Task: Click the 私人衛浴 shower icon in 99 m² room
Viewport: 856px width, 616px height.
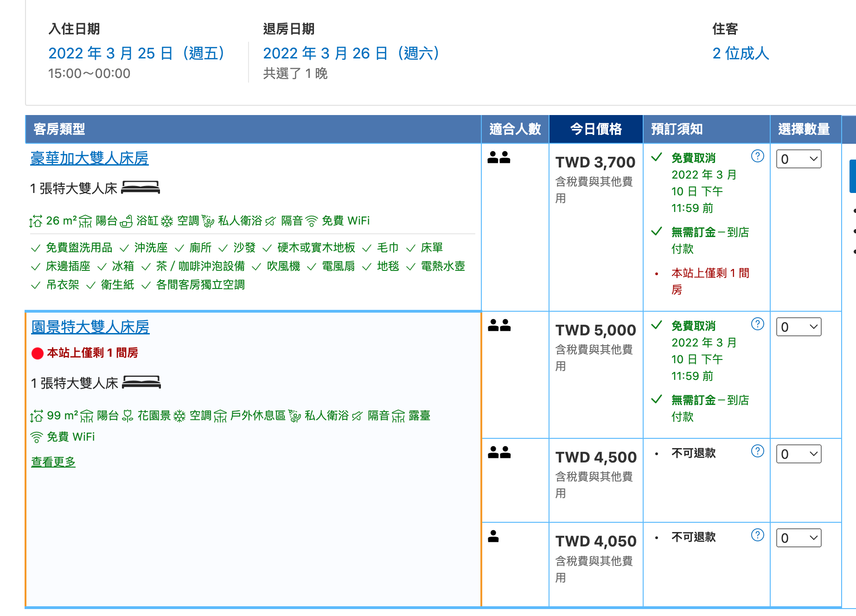Action: (295, 417)
